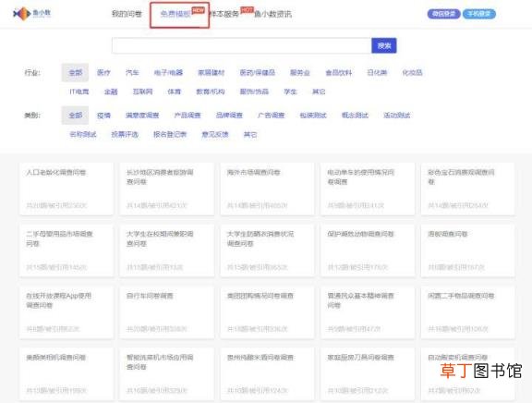Viewport: 532px width, 403px height.
Task: Filter industry by 互联网
Action: tap(142, 92)
